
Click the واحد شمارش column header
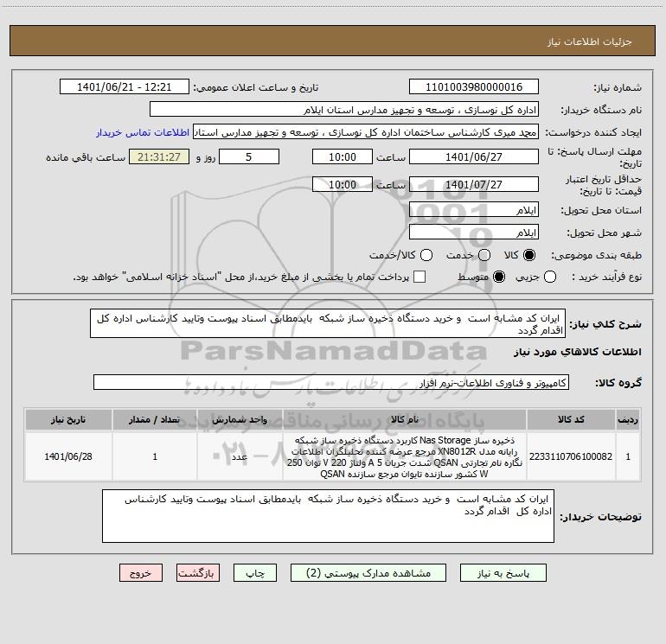tap(240, 419)
